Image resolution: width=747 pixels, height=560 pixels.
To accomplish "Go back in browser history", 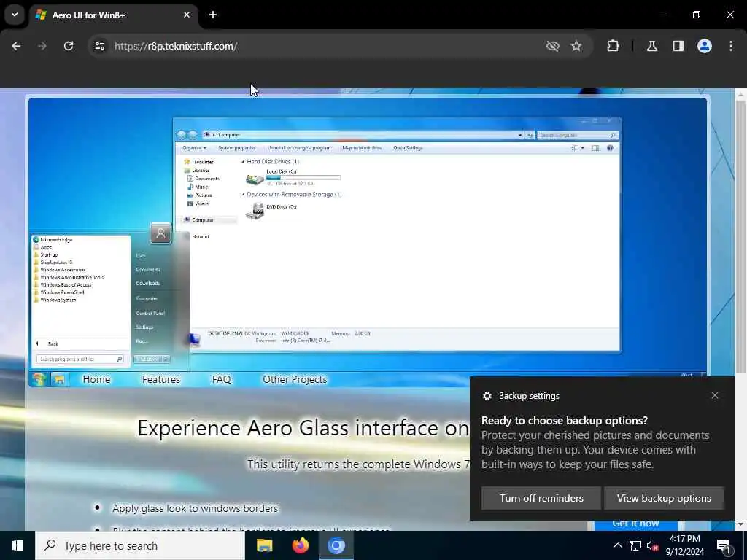I will [16, 46].
